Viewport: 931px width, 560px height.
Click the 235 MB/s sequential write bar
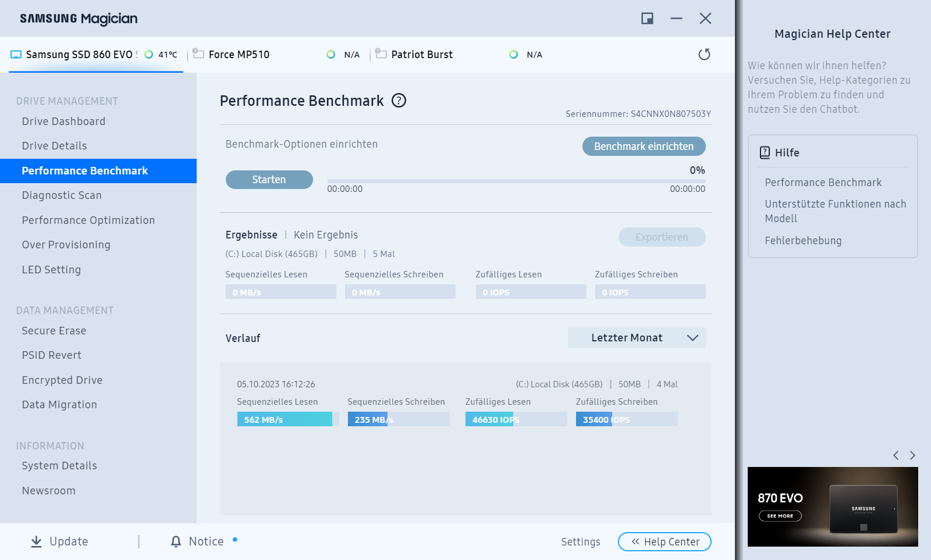(x=399, y=419)
